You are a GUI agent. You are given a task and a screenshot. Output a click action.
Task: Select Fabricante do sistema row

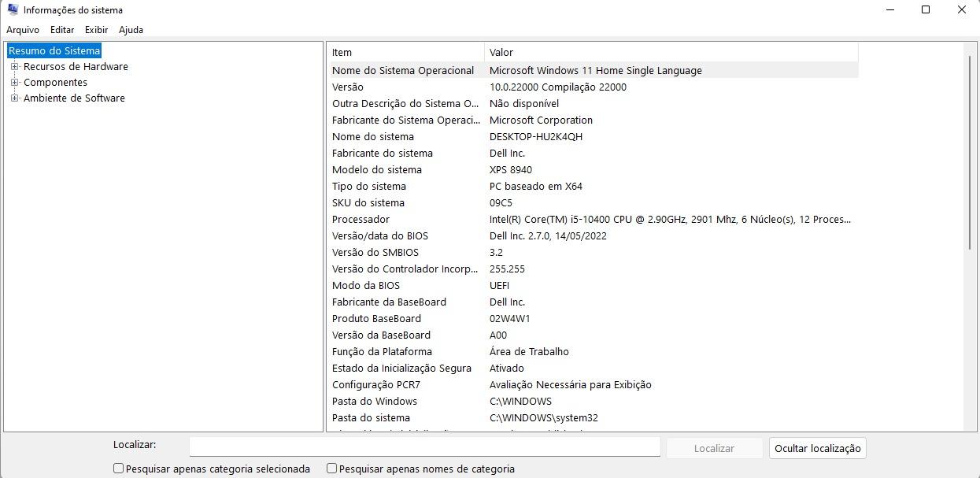(593, 154)
